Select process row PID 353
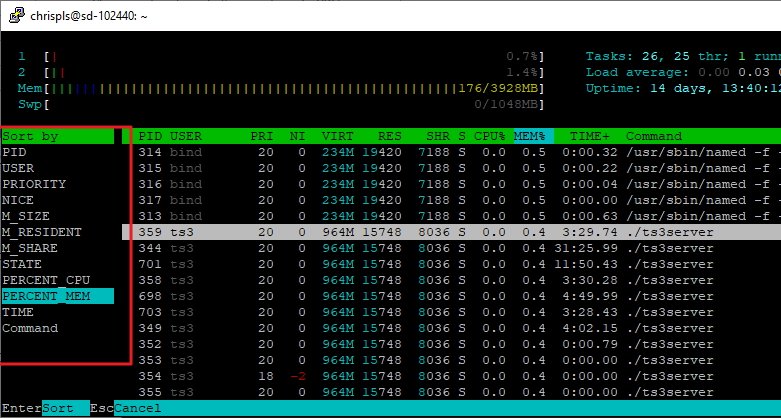The image size is (781, 418). [451, 360]
